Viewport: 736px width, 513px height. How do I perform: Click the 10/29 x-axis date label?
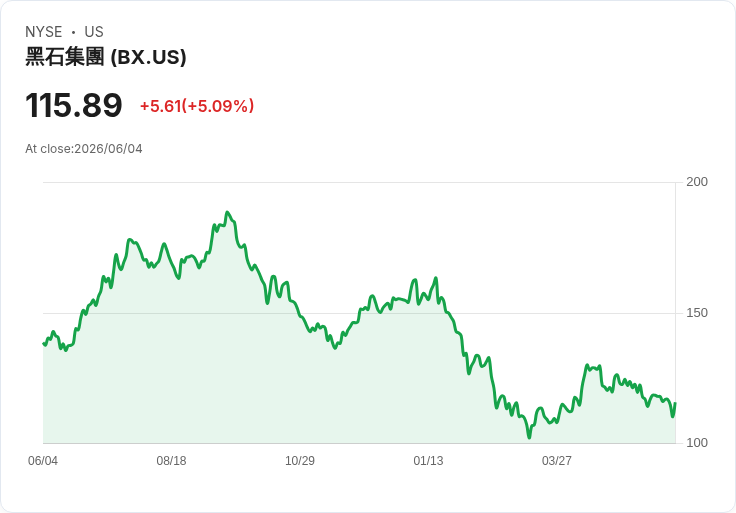click(300, 460)
